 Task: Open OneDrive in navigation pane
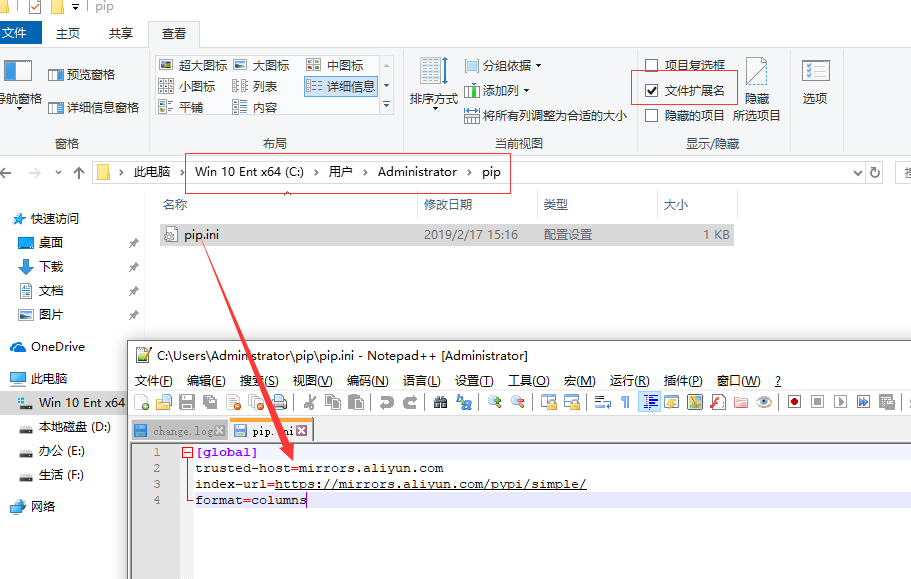click(x=58, y=347)
